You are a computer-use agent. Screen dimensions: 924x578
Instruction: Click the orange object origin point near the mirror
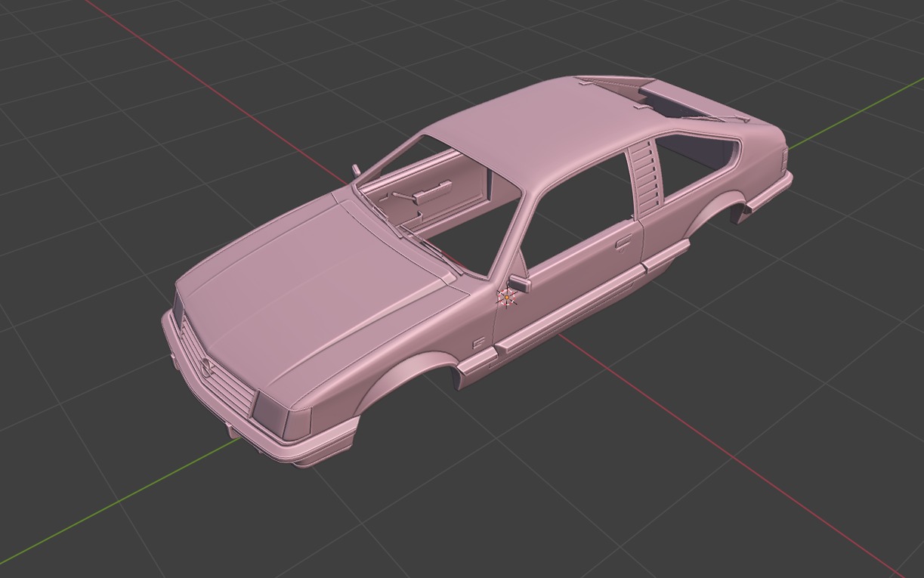(x=507, y=298)
